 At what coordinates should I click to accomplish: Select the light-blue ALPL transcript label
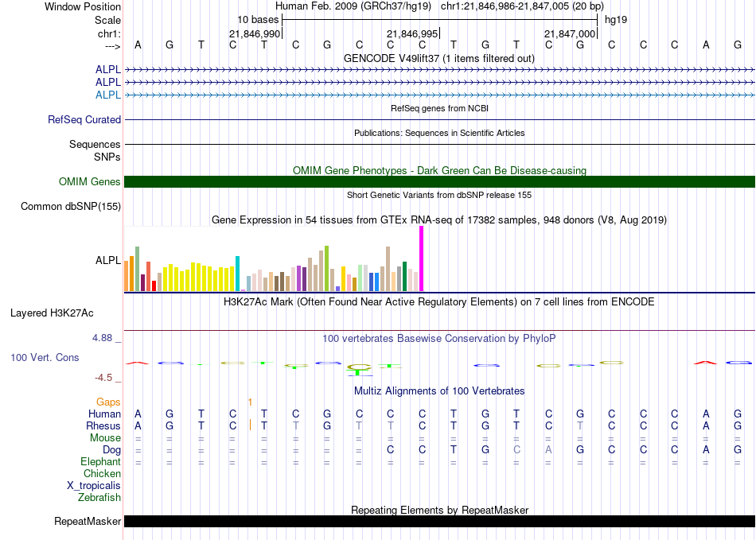(x=108, y=95)
